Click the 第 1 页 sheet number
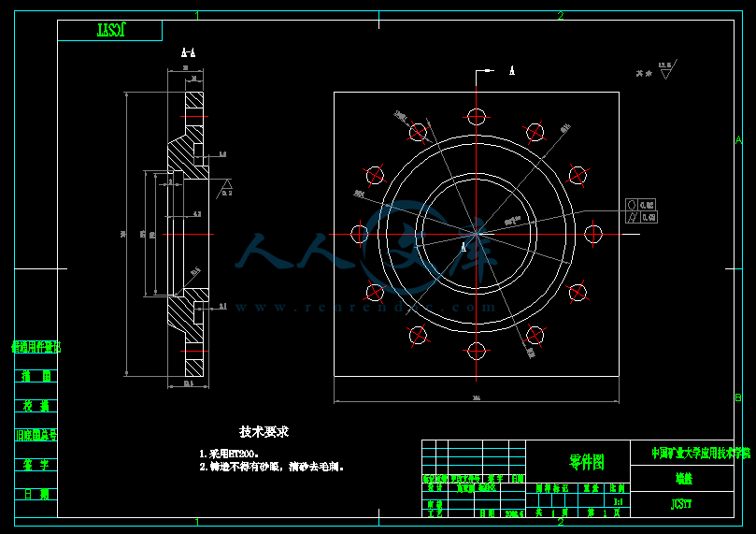The image size is (756, 534). 604,513
